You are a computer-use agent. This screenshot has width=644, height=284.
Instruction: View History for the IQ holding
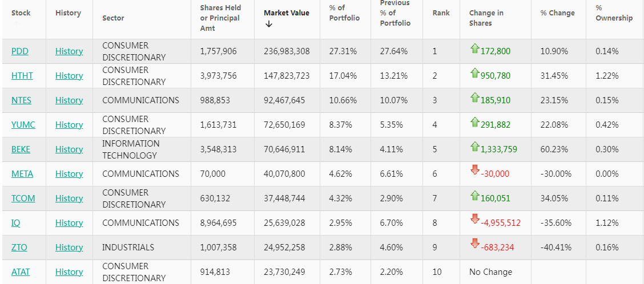point(69,223)
